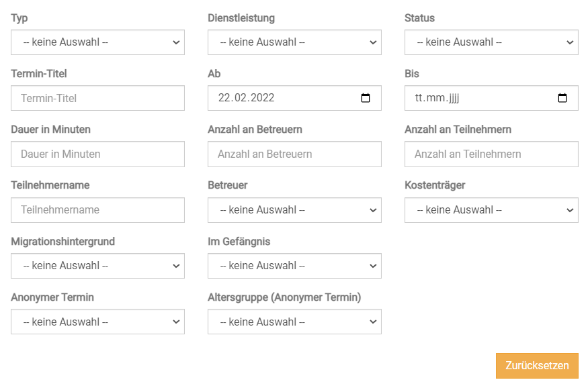Expand the Im Gefängnis dropdown
This screenshot has width=588, height=384.
click(294, 266)
